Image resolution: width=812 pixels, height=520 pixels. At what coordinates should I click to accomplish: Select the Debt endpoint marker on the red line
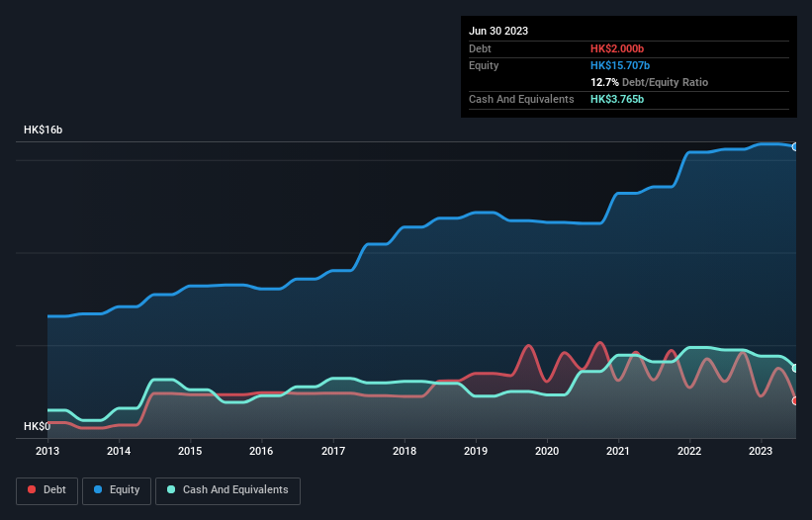(795, 401)
